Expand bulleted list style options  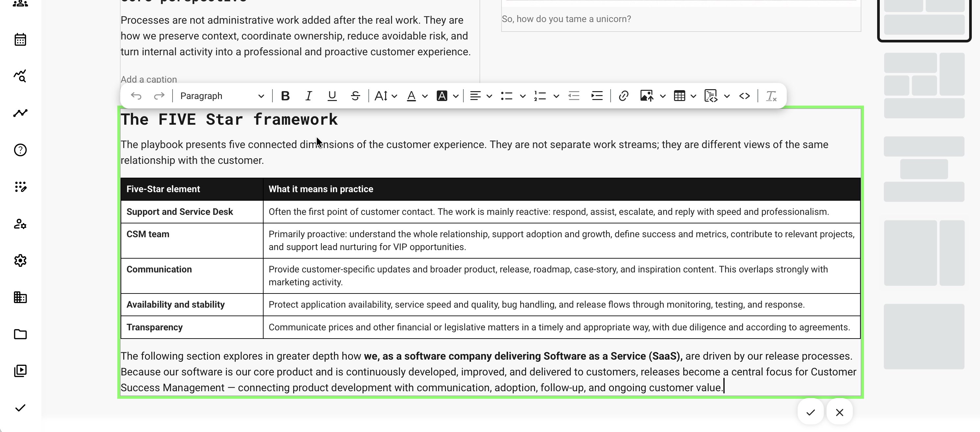pos(523,96)
